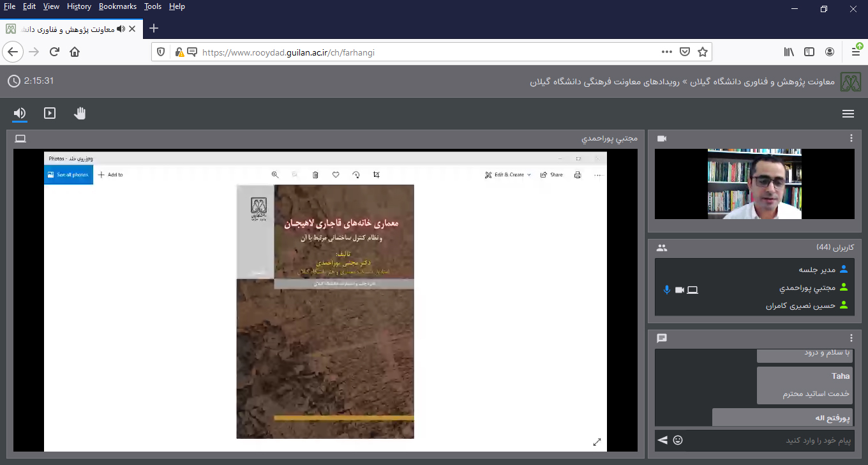
Task: Open the hamburger menu in meeting header
Action: pyautogui.click(x=848, y=114)
